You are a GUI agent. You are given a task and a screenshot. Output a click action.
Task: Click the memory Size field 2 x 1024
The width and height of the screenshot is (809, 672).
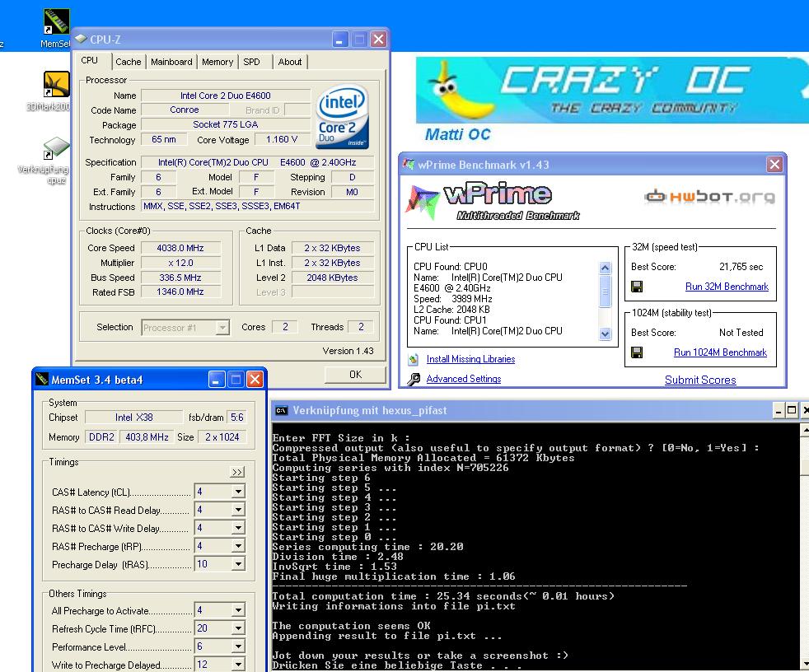[x=222, y=437]
